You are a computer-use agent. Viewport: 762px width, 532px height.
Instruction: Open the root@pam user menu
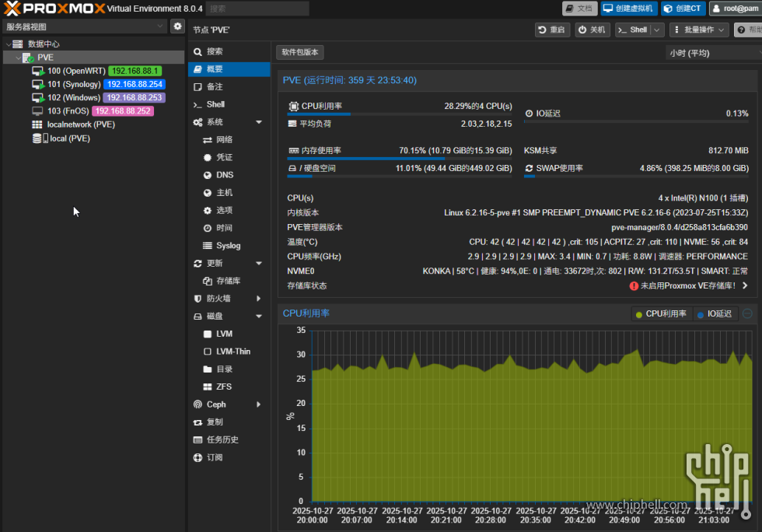[x=735, y=9]
